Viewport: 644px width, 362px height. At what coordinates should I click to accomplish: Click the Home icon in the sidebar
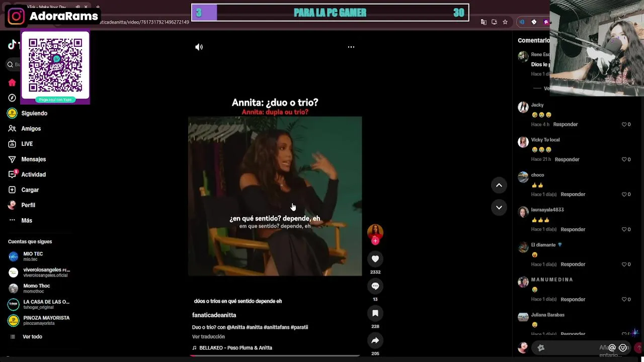point(12,82)
